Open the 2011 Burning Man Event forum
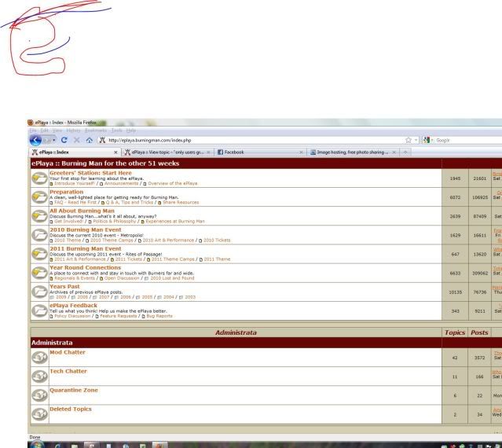 tap(86, 248)
